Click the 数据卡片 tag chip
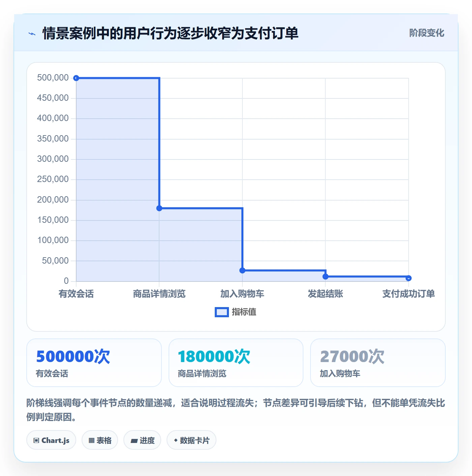 (x=191, y=440)
